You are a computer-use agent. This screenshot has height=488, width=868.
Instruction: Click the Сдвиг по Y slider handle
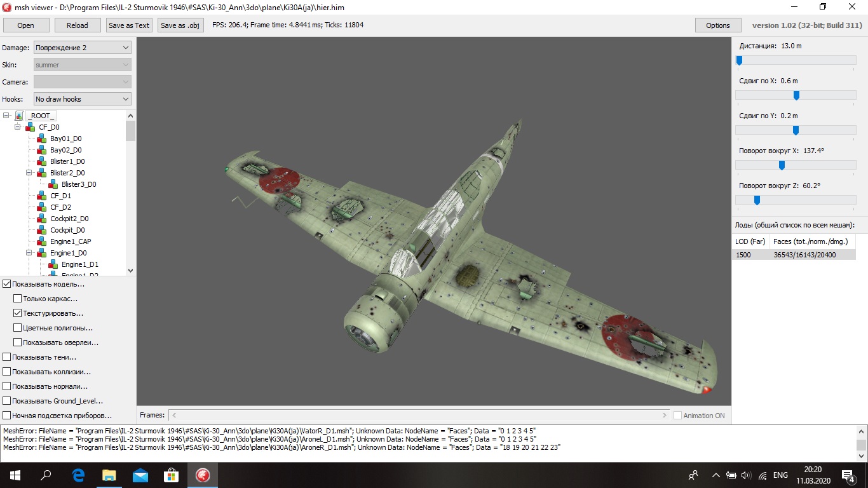796,130
